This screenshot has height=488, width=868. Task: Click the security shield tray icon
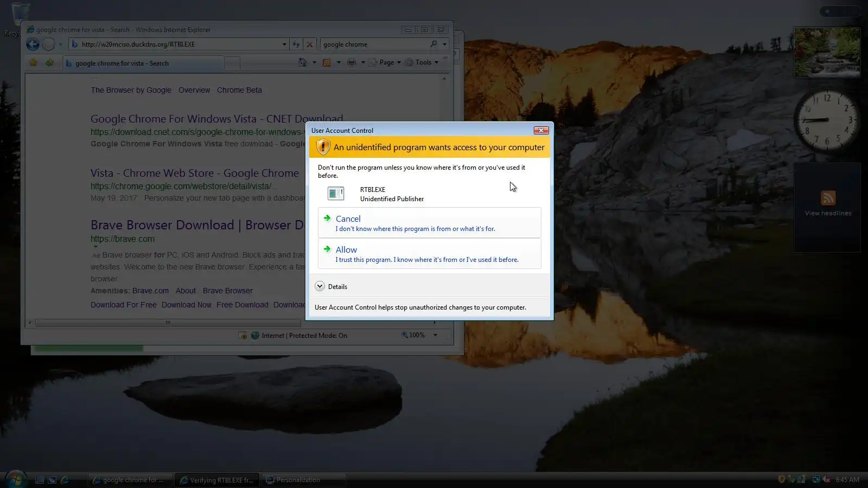782,479
